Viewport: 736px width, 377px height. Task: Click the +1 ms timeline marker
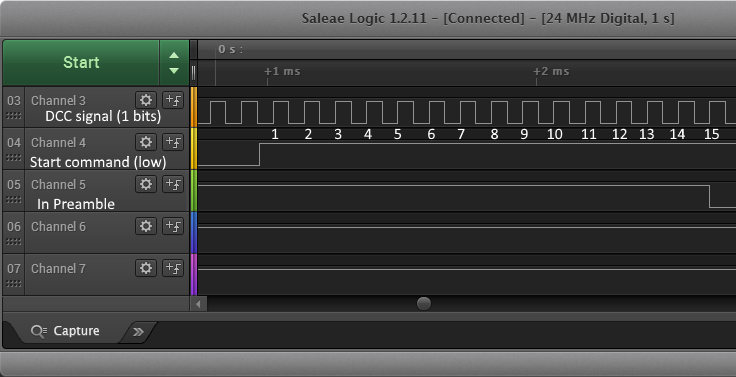282,71
